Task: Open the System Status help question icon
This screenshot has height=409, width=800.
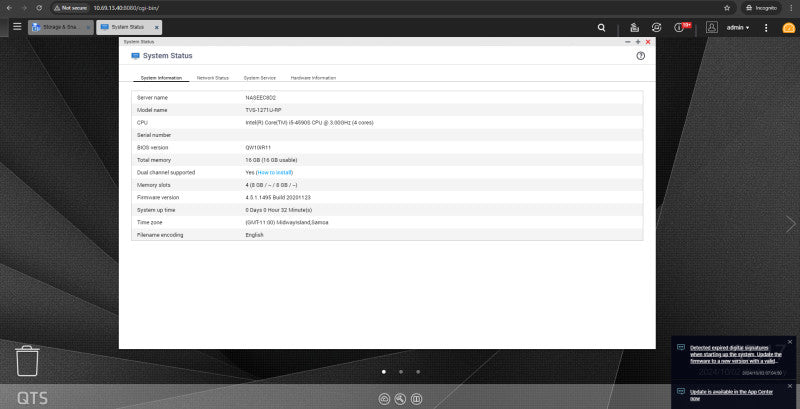Action: coord(640,56)
